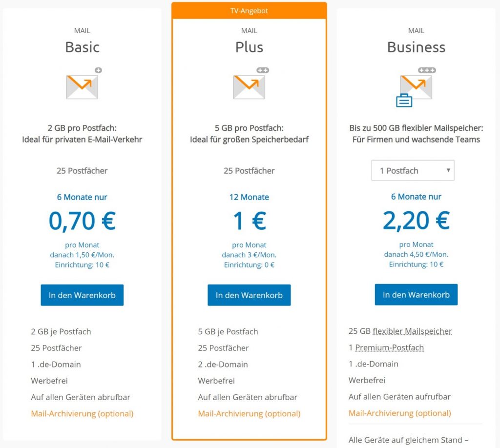The height and width of the screenshot is (448, 500).
Task: Click the orange TV-Angebot banner
Action: 249,11
